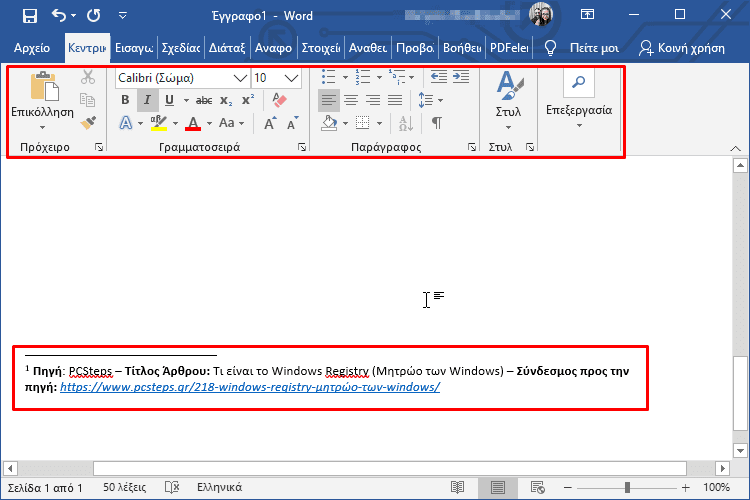The height and width of the screenshot is (500, 750).
Task: Adjust the zoom slider
Action: pos(627,488)
